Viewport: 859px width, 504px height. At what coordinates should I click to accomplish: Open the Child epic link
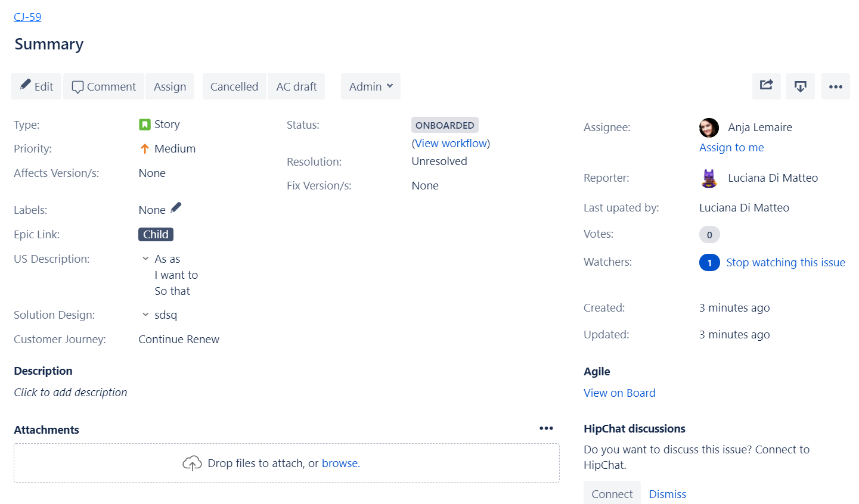click(156, 234)
